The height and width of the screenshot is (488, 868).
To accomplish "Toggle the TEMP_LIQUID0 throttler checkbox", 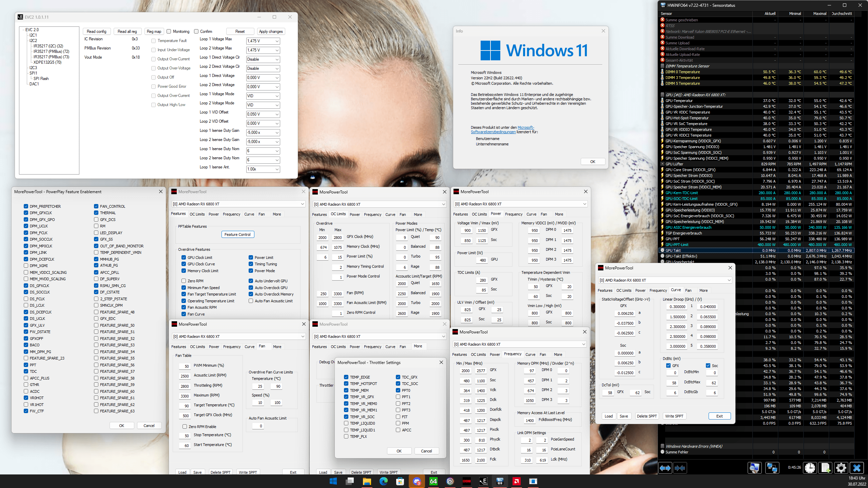I will click(x=346, y=423).
